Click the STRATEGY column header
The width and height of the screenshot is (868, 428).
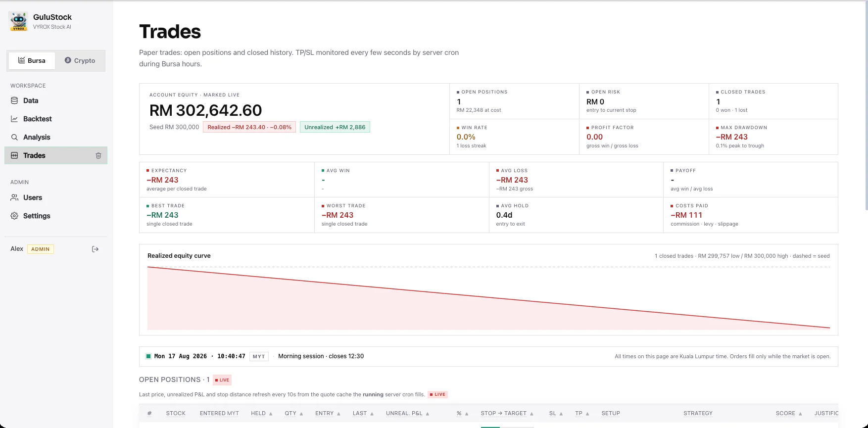coord(698,413)
